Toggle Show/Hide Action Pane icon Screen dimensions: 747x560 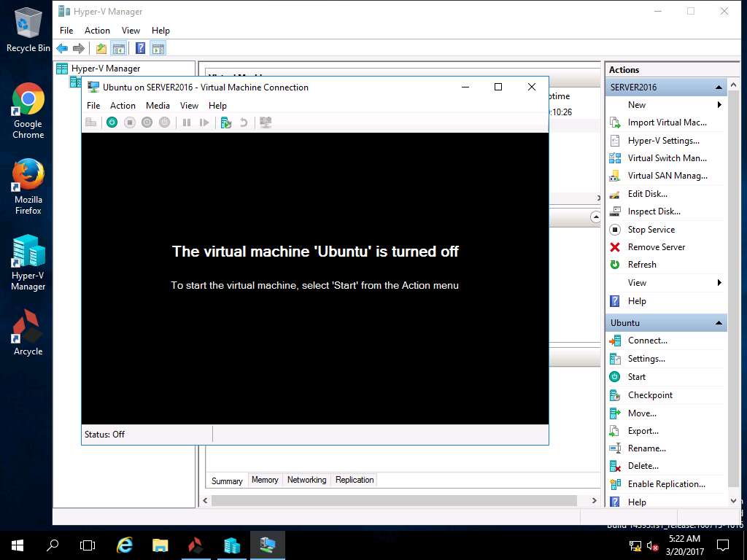tap(158, 48)
